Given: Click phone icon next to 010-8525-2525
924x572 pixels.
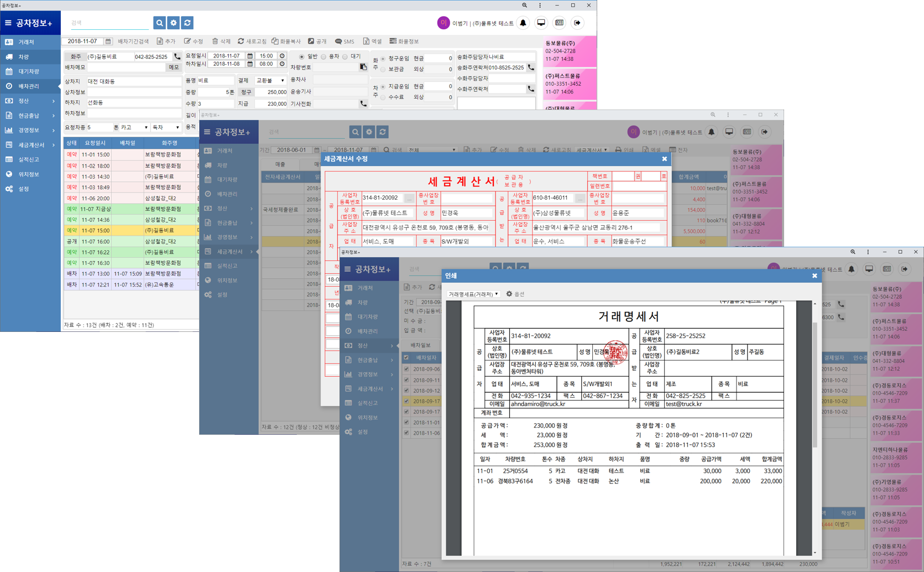Looking at the screenshot, I should click(x=531, y=67).
